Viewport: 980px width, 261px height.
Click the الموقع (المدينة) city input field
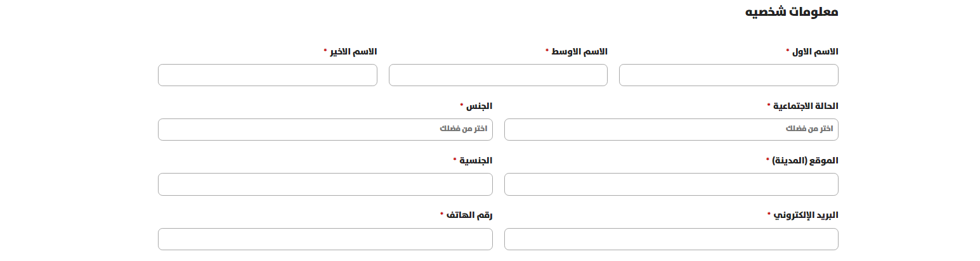click(671, 184)
